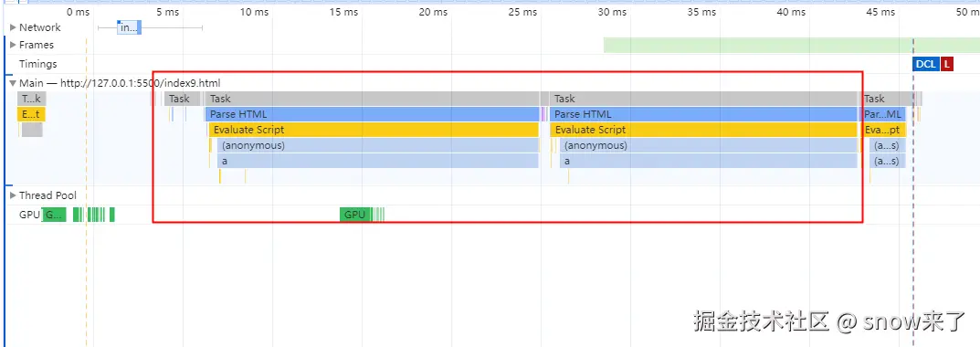This screenshot has width=980, height=347.
Task: Click the 10 ms ruler label
Action: [255, 12]
